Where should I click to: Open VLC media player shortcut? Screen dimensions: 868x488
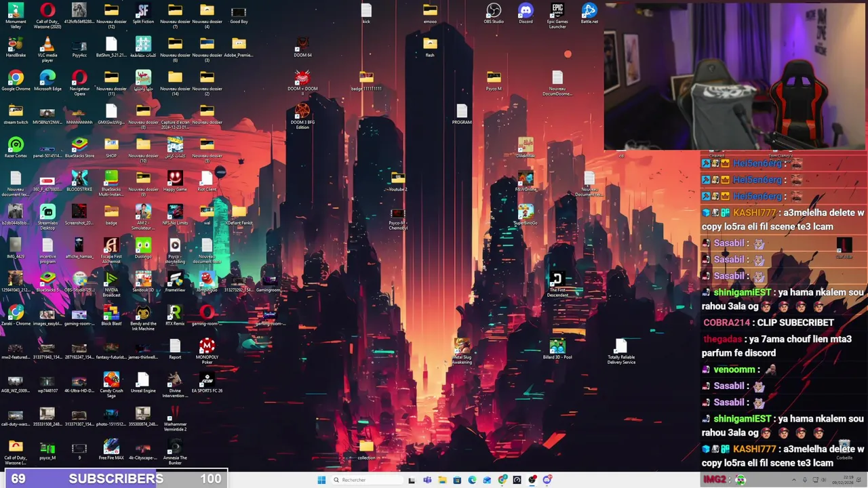pyautogui.click(x=47, y=49)
